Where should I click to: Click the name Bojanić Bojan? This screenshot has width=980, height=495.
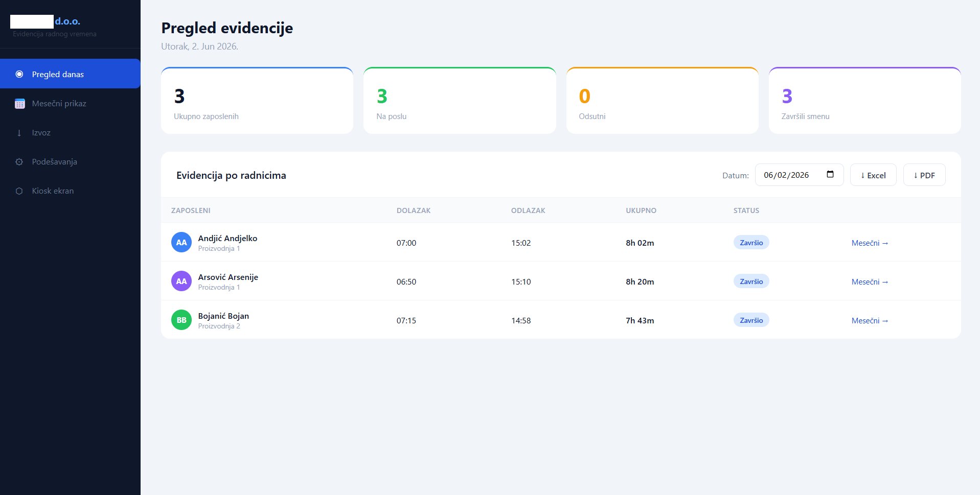click(x=223, y=316)
